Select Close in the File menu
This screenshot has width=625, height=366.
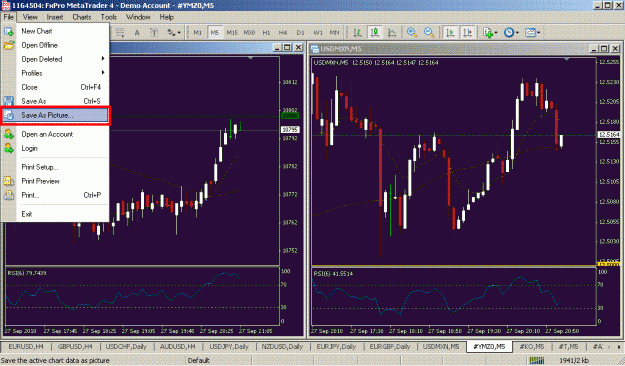click(55, 87)
